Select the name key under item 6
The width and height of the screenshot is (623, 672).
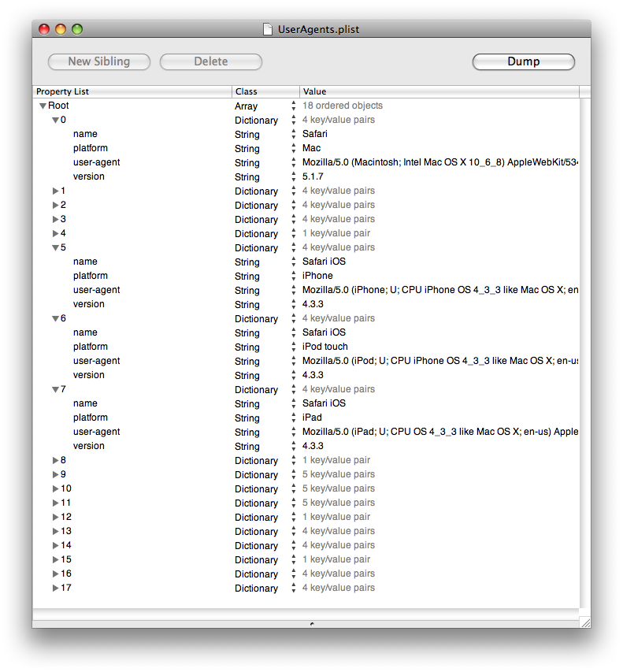pos(85,332)
